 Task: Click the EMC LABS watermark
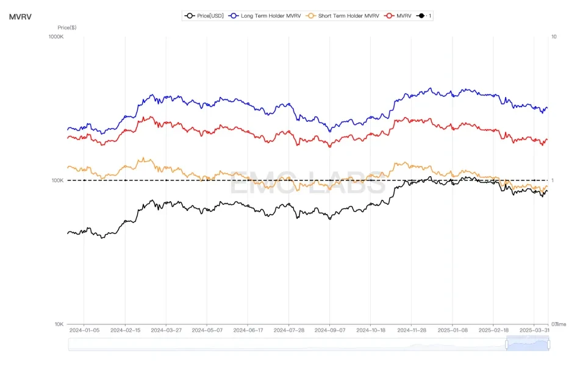307,184
